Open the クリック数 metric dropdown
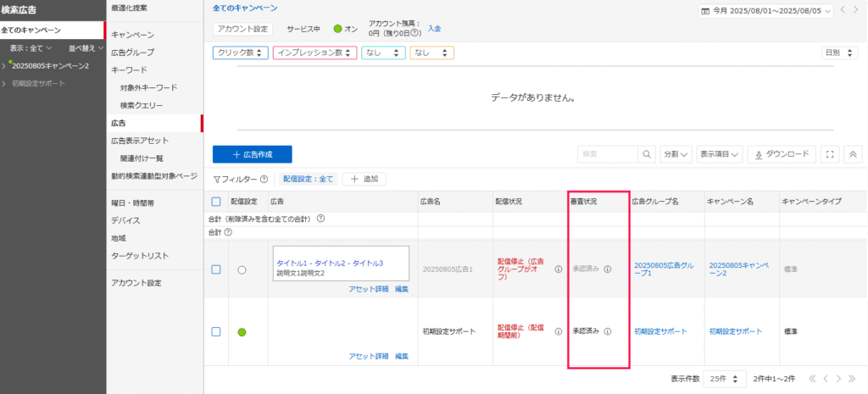This screenshot has width=868, height=394. point(241,53)
